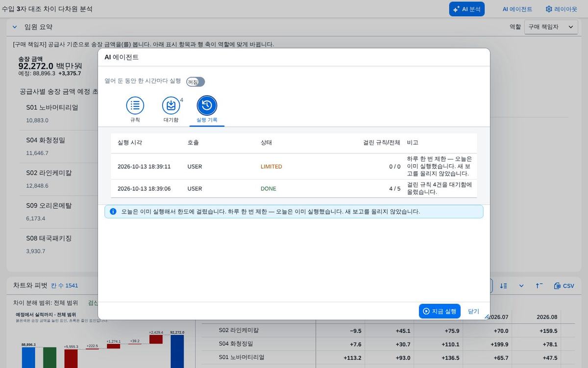Click the 실행 시각 column header
Image resolution: width=588 pixels, height=368 pixels.
pos(130,142)
